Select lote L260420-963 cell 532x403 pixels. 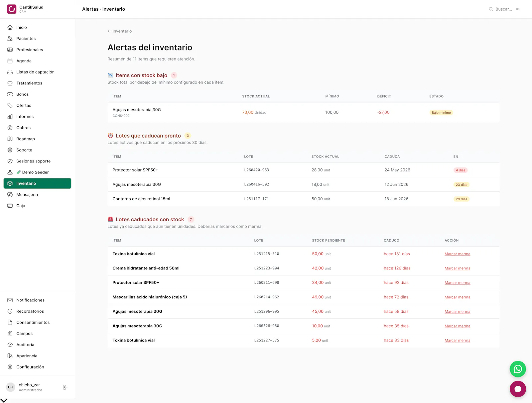pos(257,170)
